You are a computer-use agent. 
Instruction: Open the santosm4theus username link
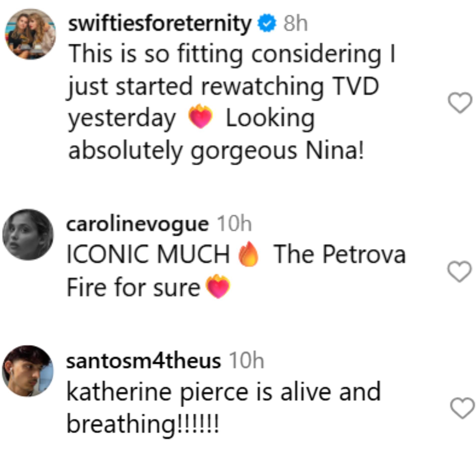(x=143, y=361)
